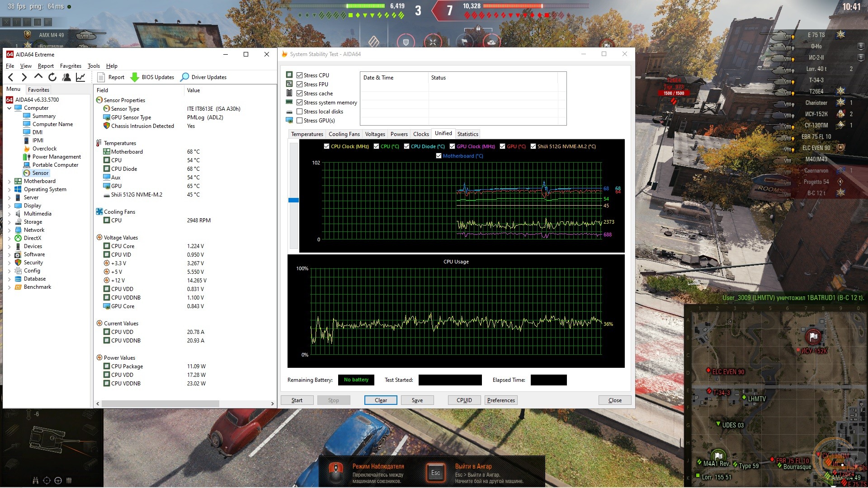The width and height of the screenshot is (868, 488).
Task: Start the stability test
Action: click(x=297, y=400)
